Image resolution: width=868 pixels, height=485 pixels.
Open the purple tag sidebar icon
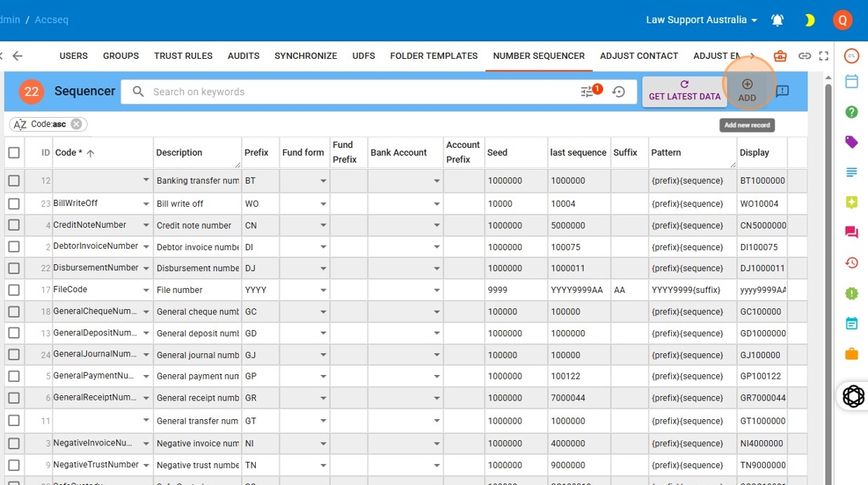[852, 142]
